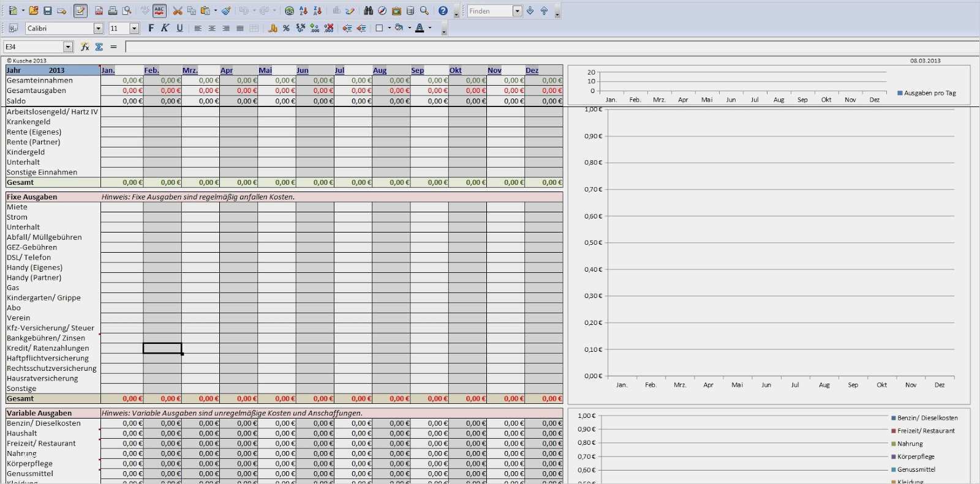Open the Calibri font name dropdown
This screenshot has width=980, height=484.
pos(98,28)
